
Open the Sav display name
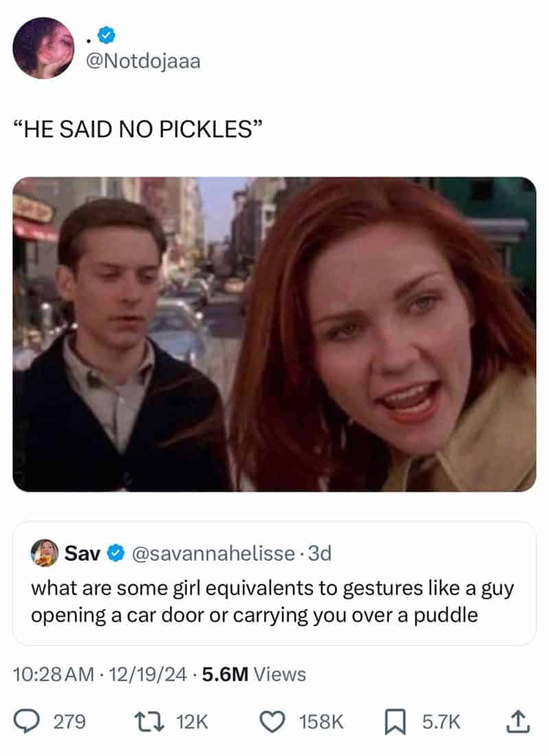(x=82, y=553)
